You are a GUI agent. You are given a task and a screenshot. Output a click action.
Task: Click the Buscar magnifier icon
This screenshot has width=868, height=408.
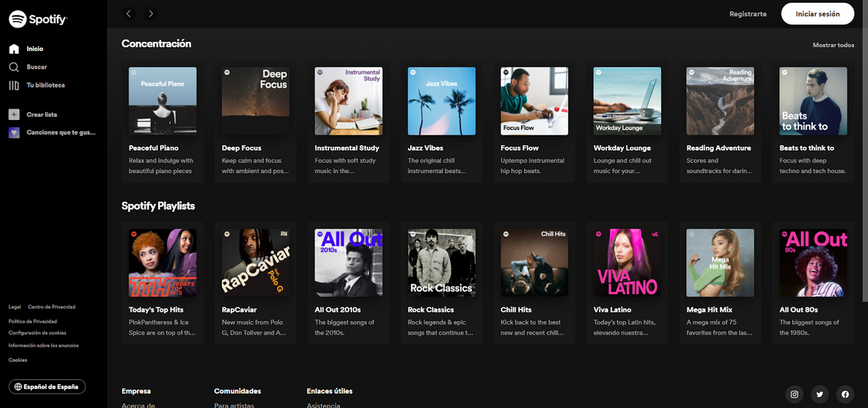point(14,67)
